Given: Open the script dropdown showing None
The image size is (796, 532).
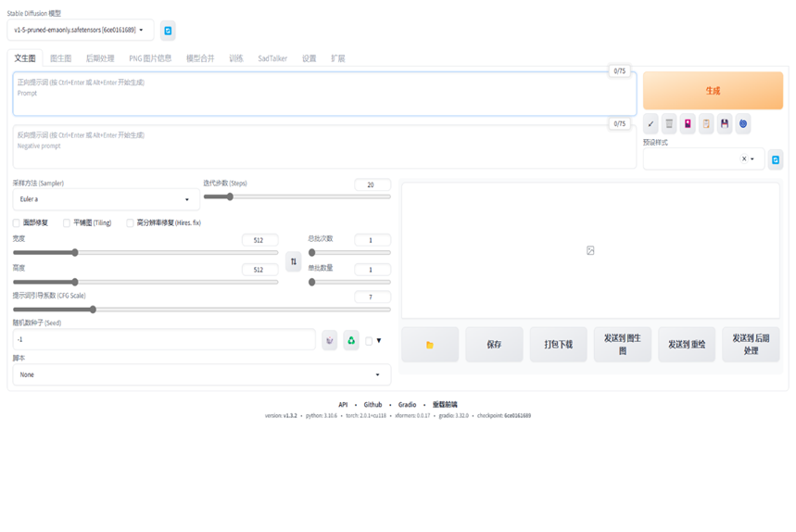Looking at the screenshot, I should pyautogui.click(x=201, y=374).
